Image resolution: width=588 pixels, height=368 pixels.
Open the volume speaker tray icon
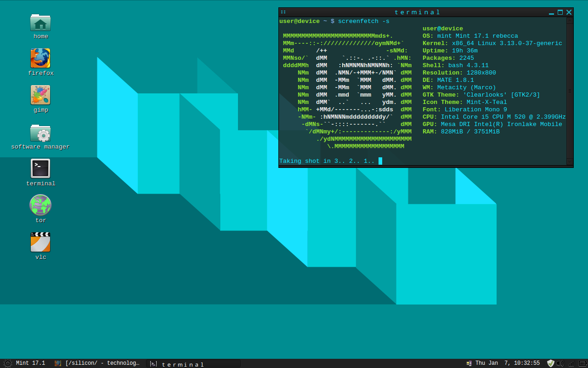point(560,363)
